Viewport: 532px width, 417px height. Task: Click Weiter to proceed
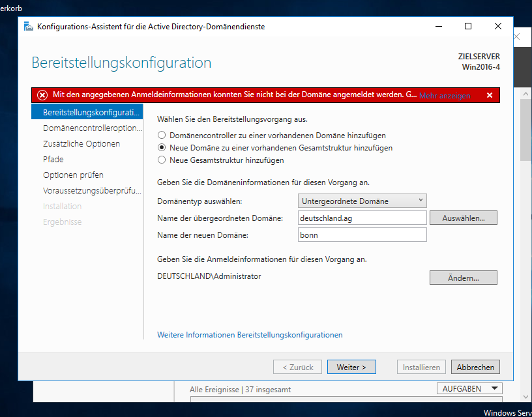coord(351,367)
